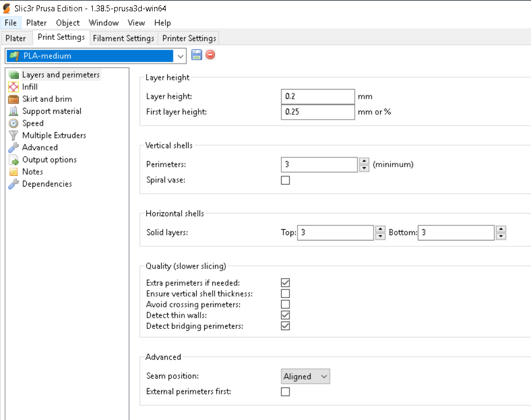Open the Help menu
The image size is (531, 420).
[163, 23]
